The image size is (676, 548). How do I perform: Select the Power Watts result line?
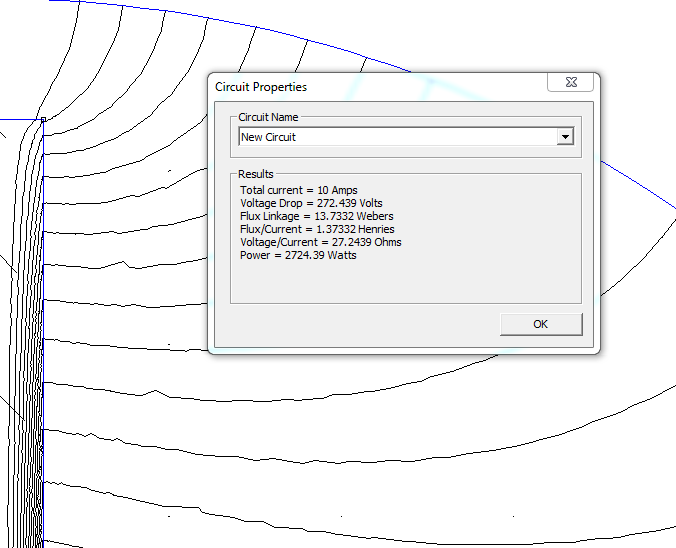point(298,255)
